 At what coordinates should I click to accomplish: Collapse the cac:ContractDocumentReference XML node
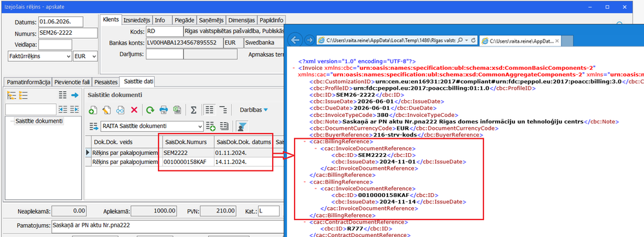point(305,222)
